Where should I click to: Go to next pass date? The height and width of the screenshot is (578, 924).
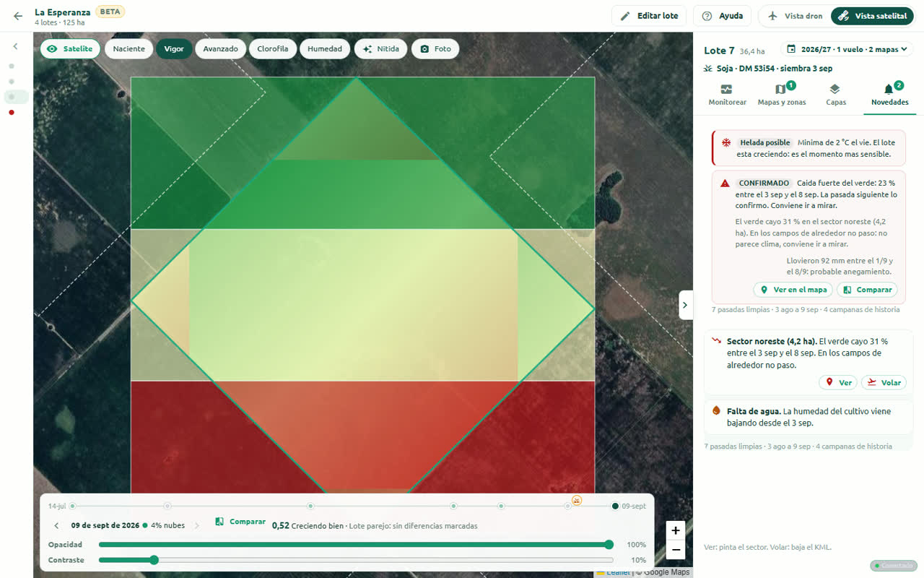coord(197,525)
